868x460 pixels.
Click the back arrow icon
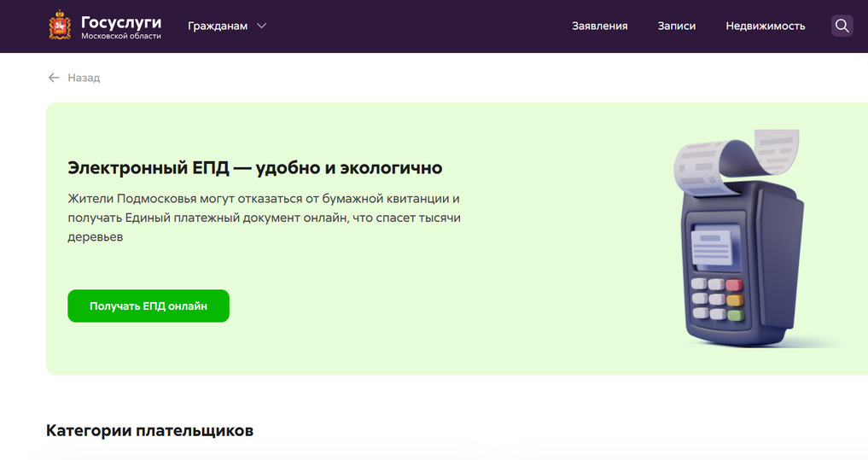point(54,78)
